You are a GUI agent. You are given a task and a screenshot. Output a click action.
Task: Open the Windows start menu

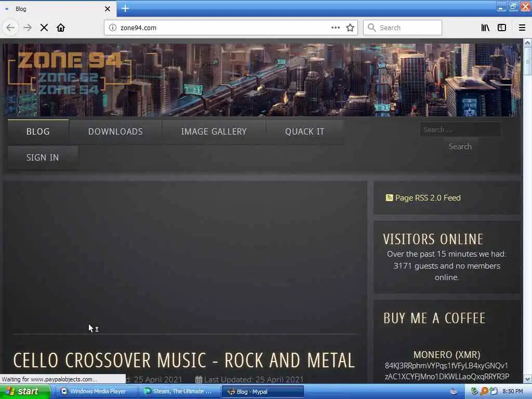[x=25, y=392]
